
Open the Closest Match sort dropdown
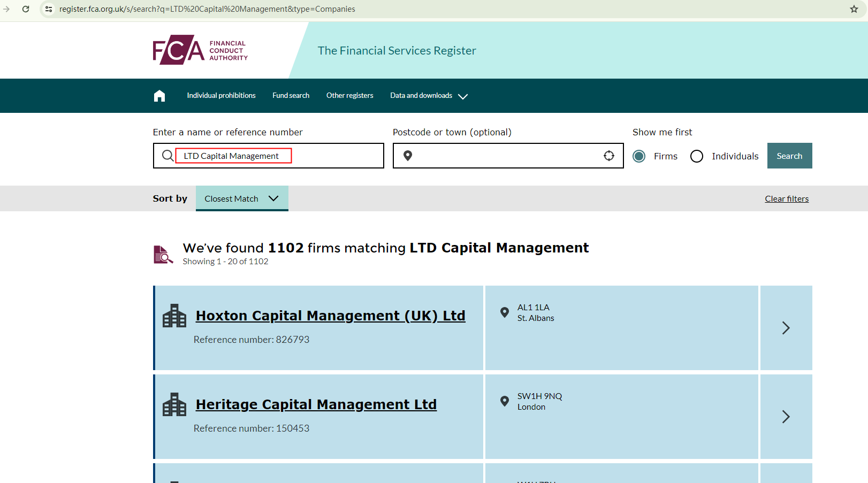click(242, 198)
